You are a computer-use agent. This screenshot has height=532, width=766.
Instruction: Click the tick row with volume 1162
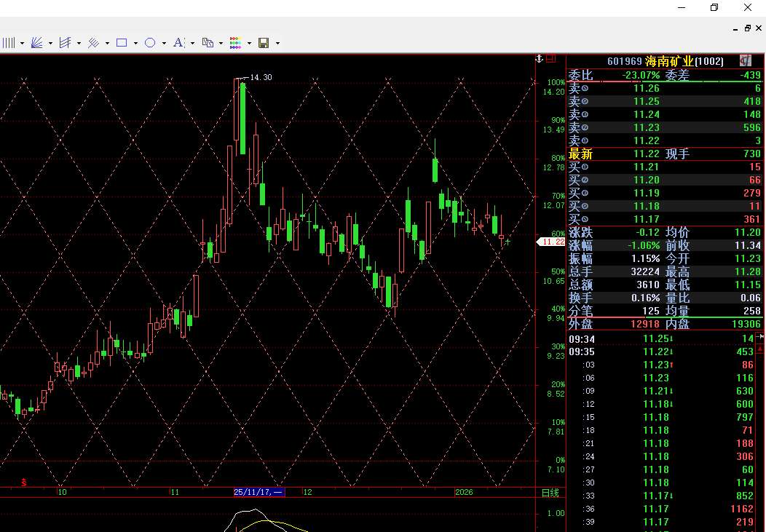(661, 509)
